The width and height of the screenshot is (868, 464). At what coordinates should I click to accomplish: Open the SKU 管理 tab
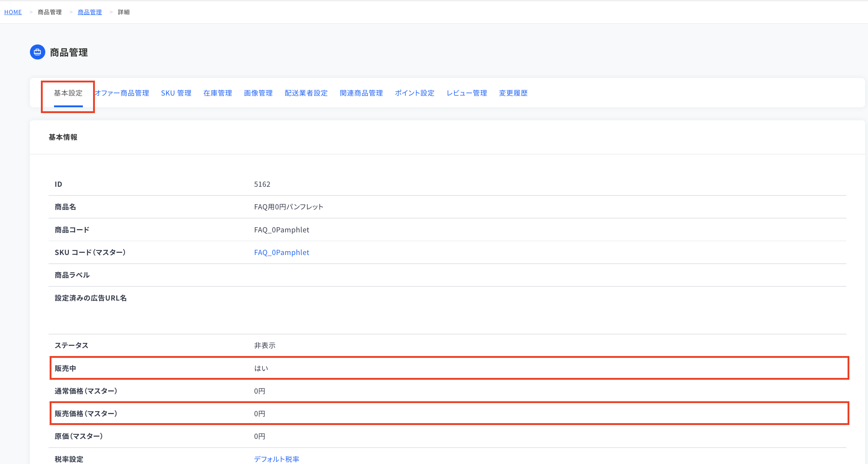point(176,93)
